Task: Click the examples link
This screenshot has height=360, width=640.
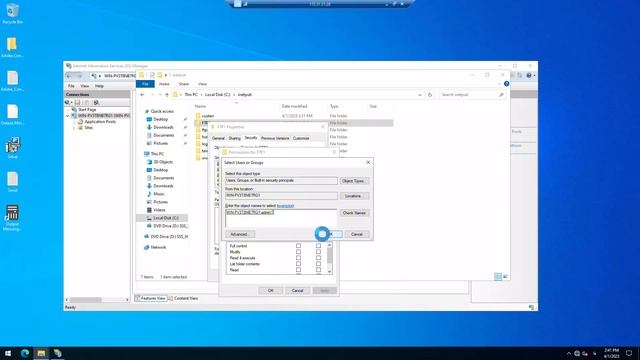Action: pos(285,206)
